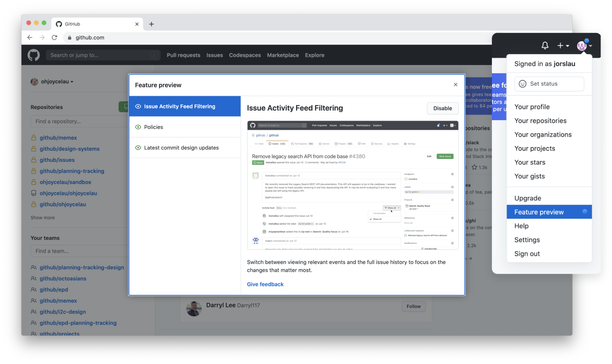Click the Find a team field
Viewport: 612px width, 364px height.
[80, 251]
